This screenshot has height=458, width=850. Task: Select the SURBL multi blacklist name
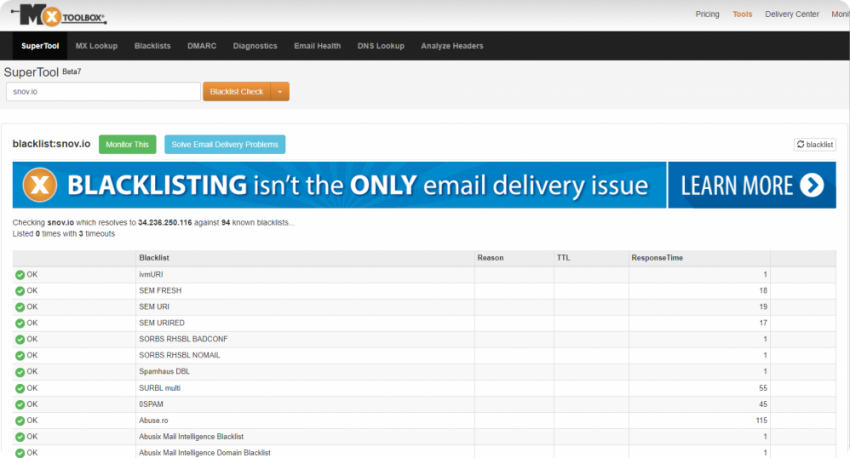coord(159,388)
